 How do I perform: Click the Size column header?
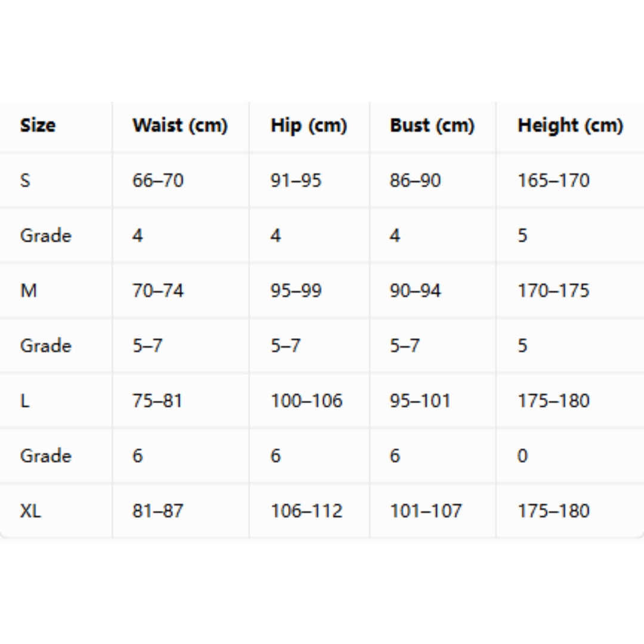(x=38, y=126)
